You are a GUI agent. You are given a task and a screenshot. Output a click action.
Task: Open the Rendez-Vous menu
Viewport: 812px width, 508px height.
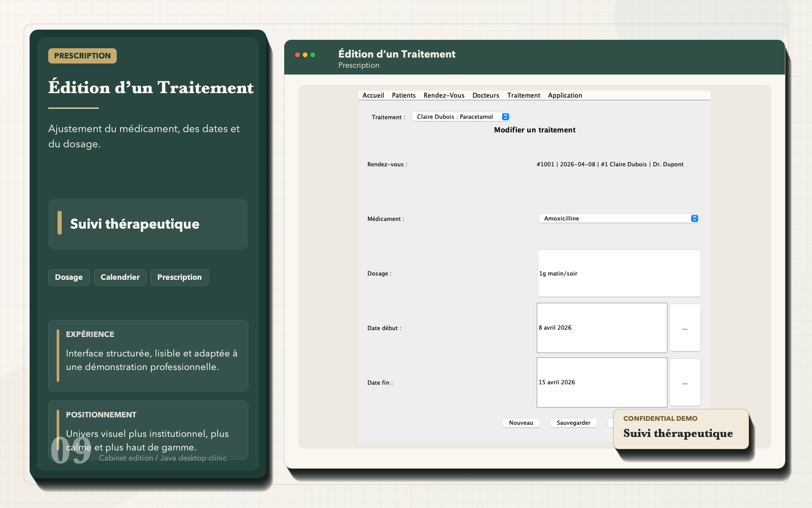pos(444,95)
